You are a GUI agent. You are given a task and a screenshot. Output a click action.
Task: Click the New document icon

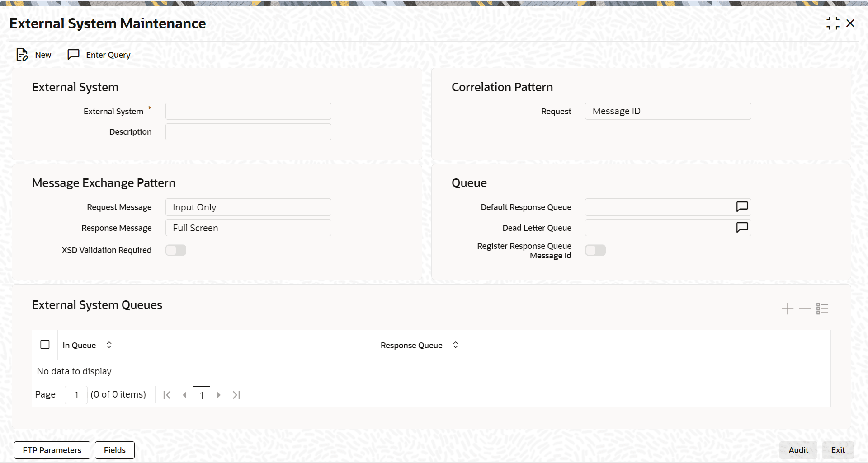(22, 55)
